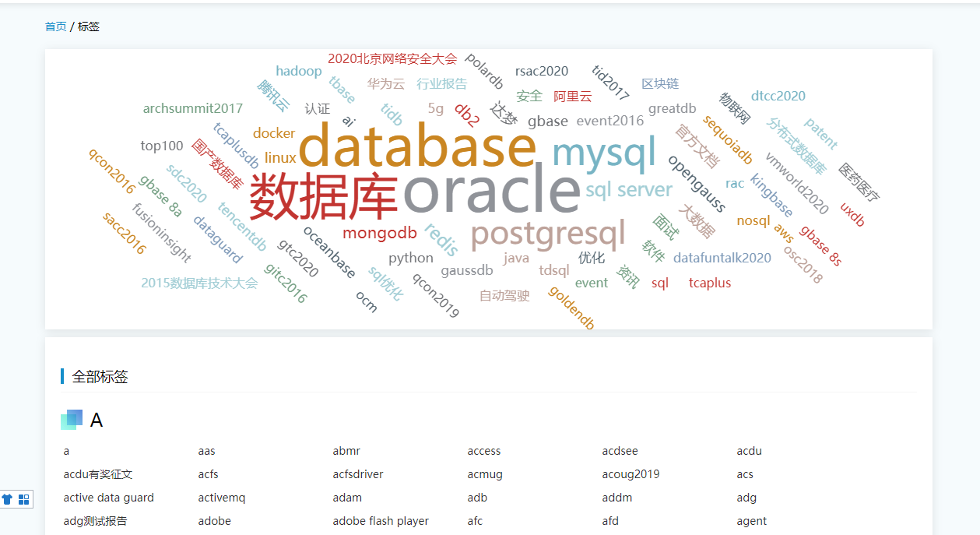Click the 'database' tag in word cloud
The height and width of the screenshot is (535, 980).
click(417, 147)
